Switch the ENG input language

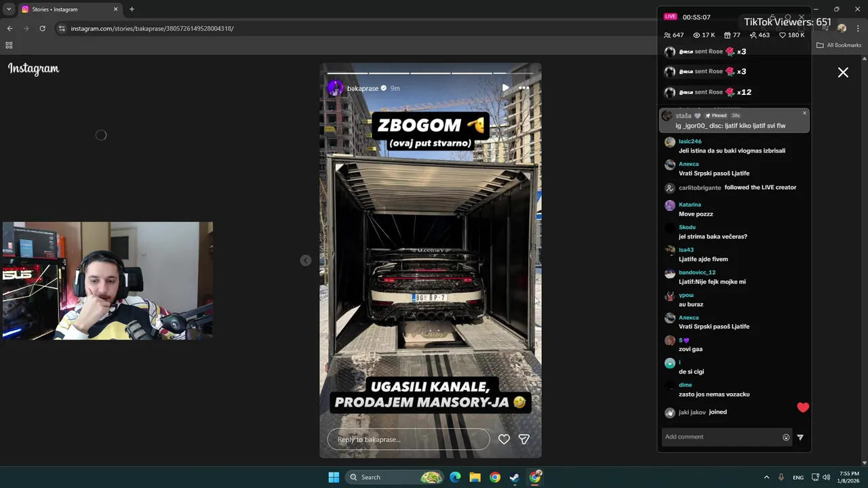(x=798, y=477)
